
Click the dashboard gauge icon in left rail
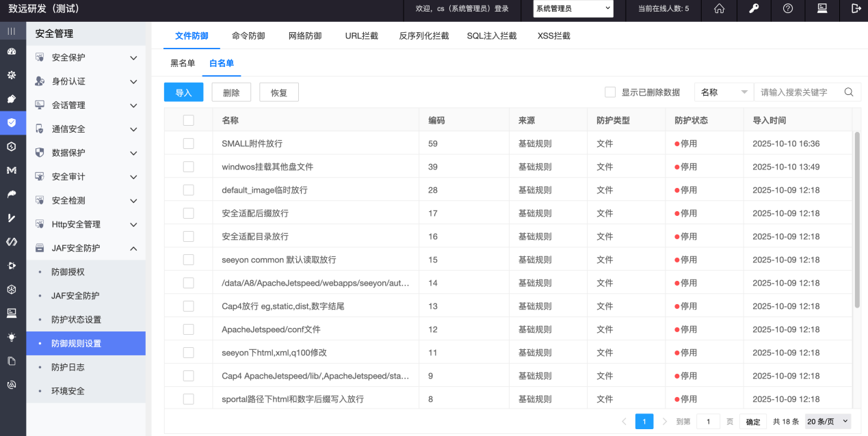click(x=12, y=52)
